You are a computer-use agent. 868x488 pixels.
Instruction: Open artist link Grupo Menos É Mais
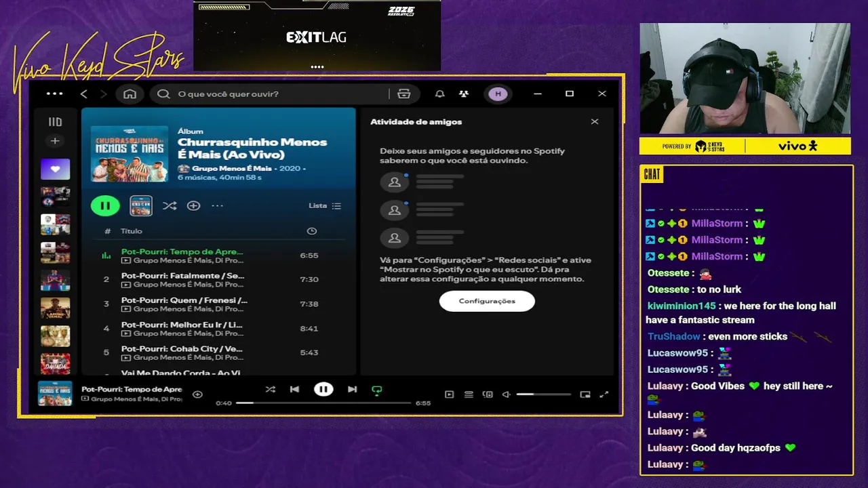coord(231,168)
